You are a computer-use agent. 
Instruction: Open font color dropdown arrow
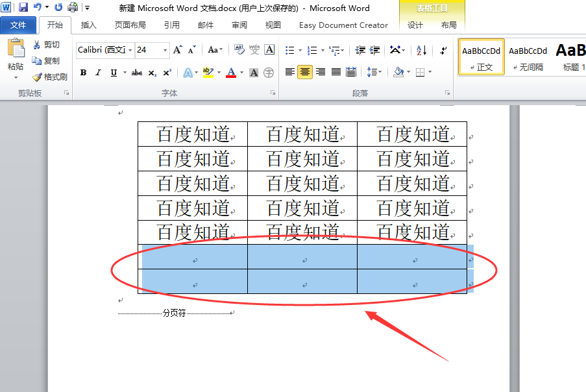[x=242, y=73]
